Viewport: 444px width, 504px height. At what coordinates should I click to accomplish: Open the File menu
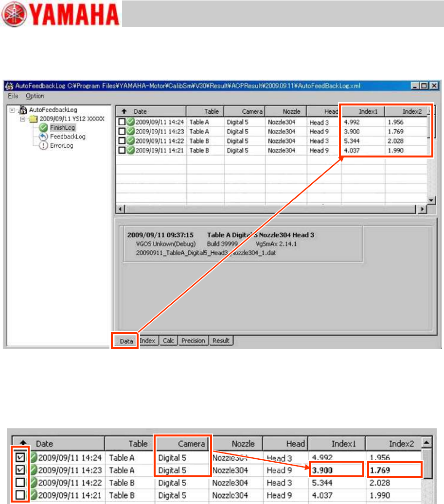[13, 96]
